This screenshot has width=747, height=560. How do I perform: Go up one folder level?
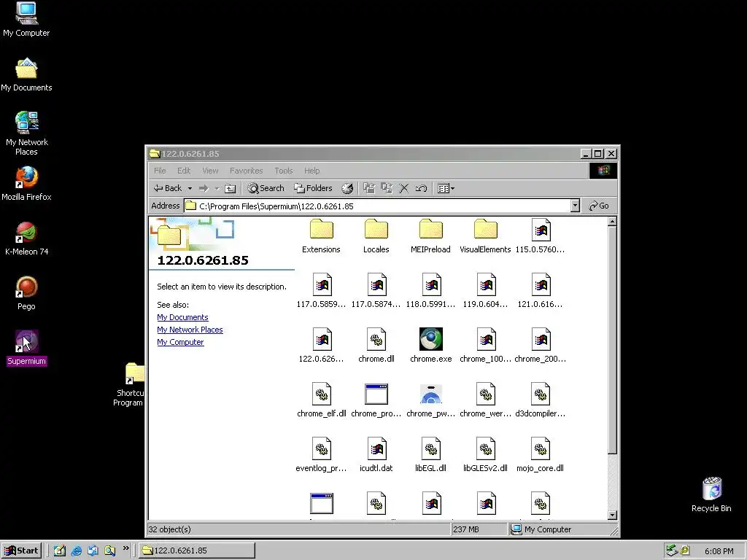230,188
